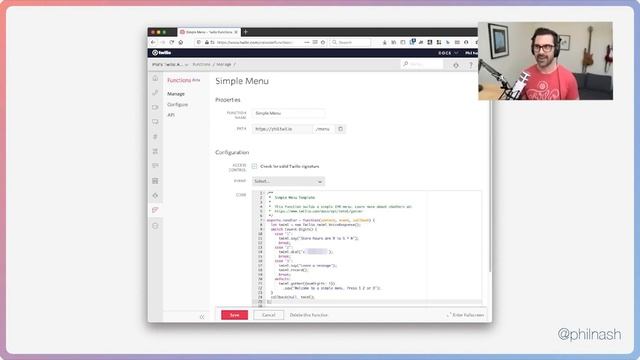
Task: Click the padlock icon in the address bar
Action: pyautogui.click(x=207, y=42)
